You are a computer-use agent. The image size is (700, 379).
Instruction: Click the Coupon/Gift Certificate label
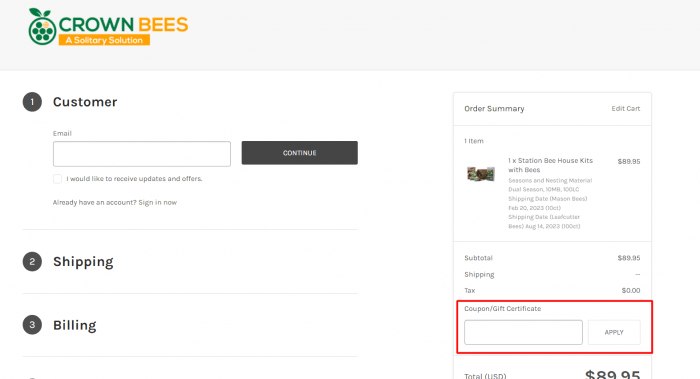(503, 308)
